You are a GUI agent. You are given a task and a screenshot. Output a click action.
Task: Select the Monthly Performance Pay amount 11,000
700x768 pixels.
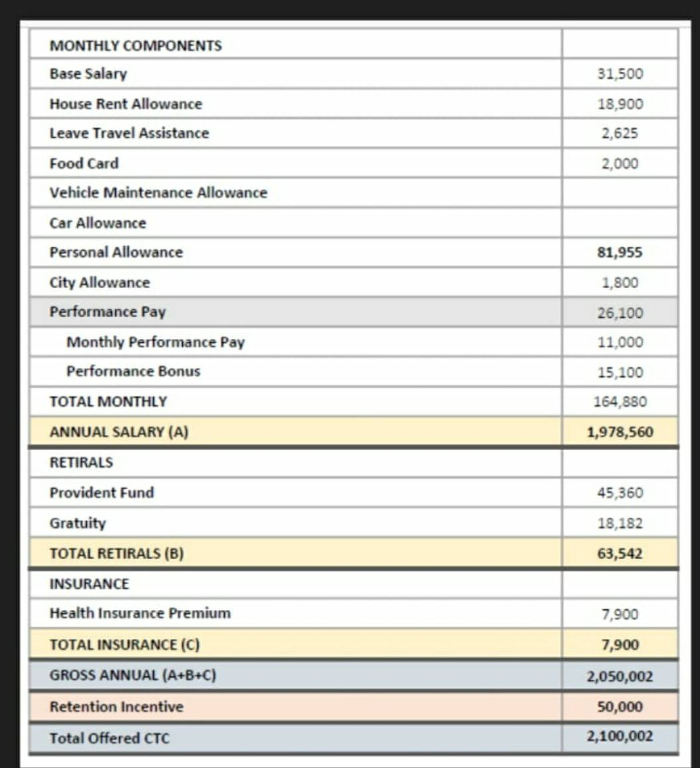point(620,342)
